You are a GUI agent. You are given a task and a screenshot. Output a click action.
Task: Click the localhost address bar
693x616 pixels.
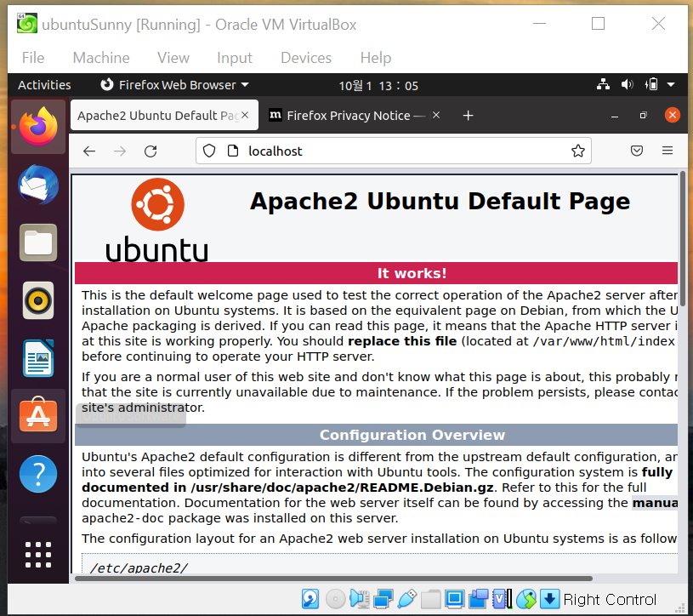tap(394, 151)
